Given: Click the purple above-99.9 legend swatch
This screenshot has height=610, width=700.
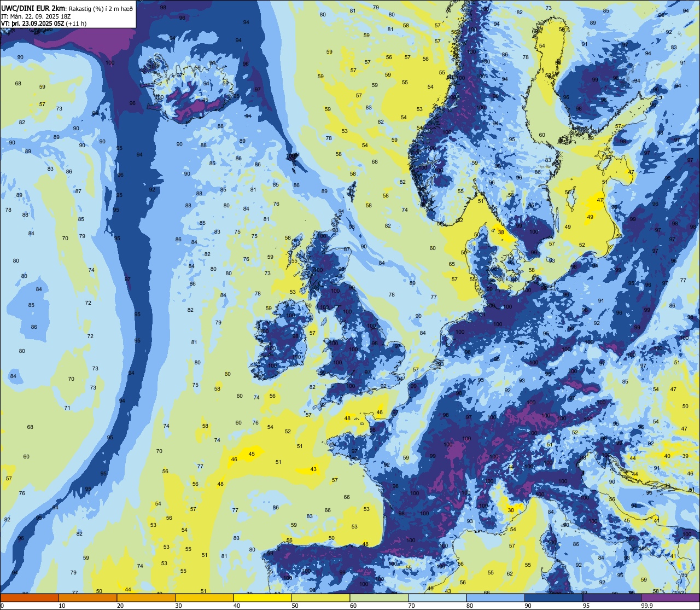Looking at the screenshot, I should (x=670, y=598).
